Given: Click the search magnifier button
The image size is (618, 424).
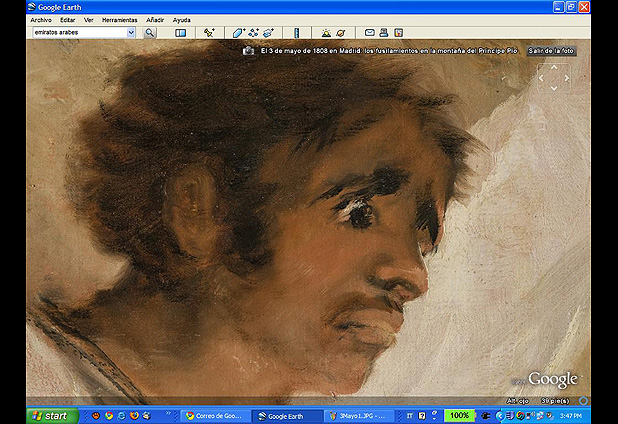Looking at the screenshot, I should point(150,33).
